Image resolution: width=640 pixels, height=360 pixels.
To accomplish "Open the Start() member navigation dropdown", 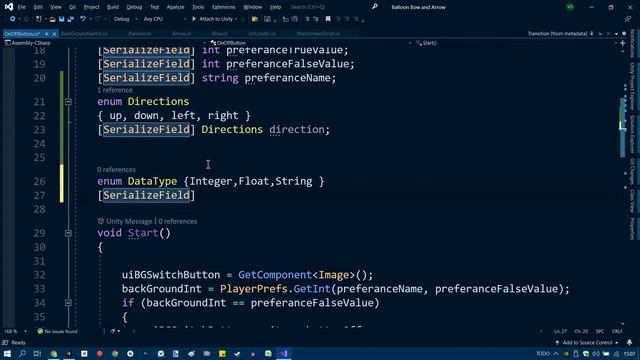I will click(x=516, y=43).
